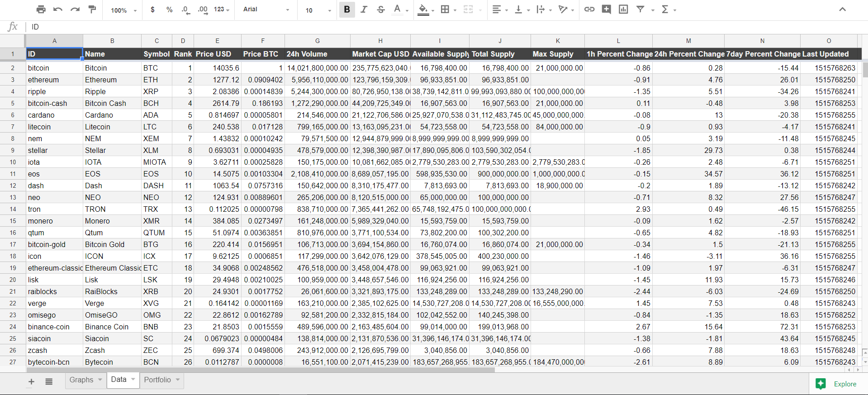
Task: Open the Arial font dropdown
Action: (x=266, y=10)
